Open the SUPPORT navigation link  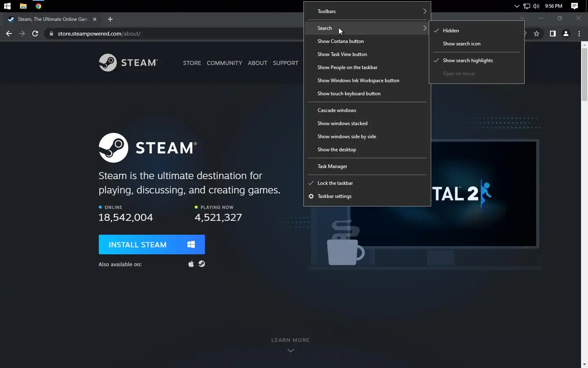pos(285,63)
